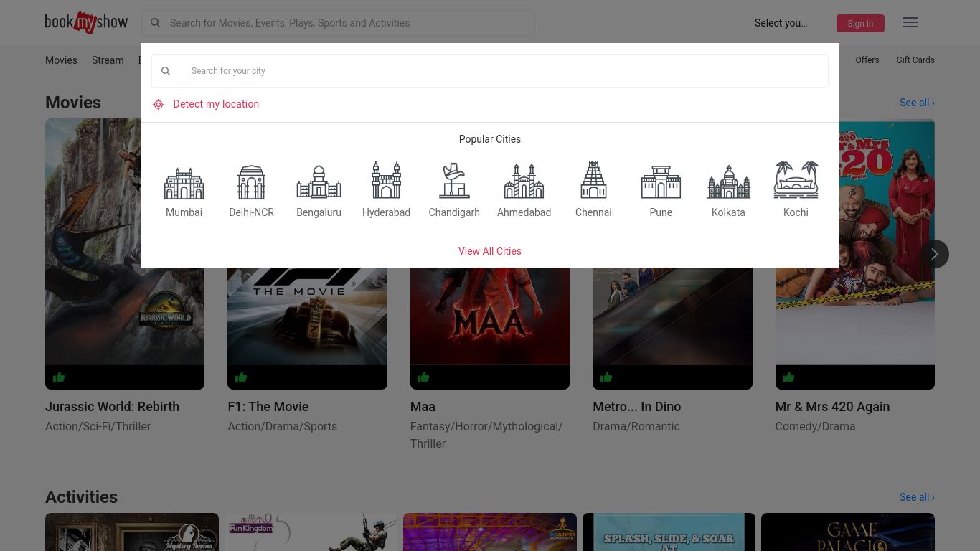Viewport: 980px width, 551px height.
Task: Click the Sign in button
Action: pyautogui.click(x=860, y=24)
